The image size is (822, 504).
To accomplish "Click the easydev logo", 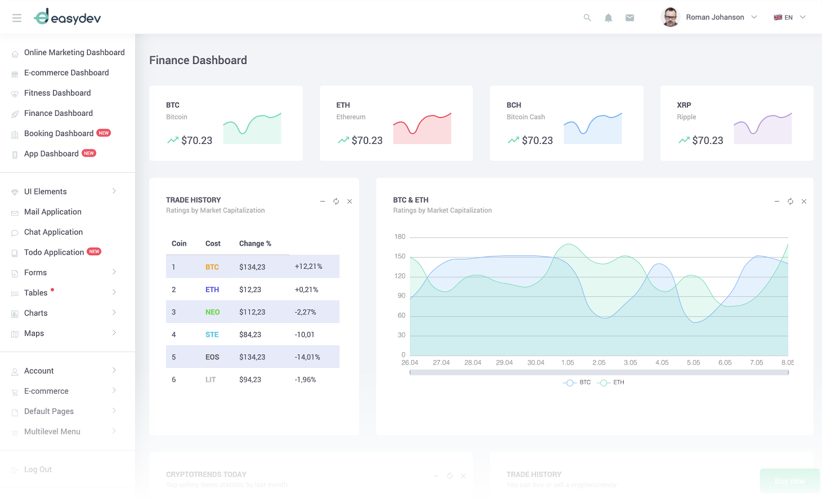I will point(68,17).
